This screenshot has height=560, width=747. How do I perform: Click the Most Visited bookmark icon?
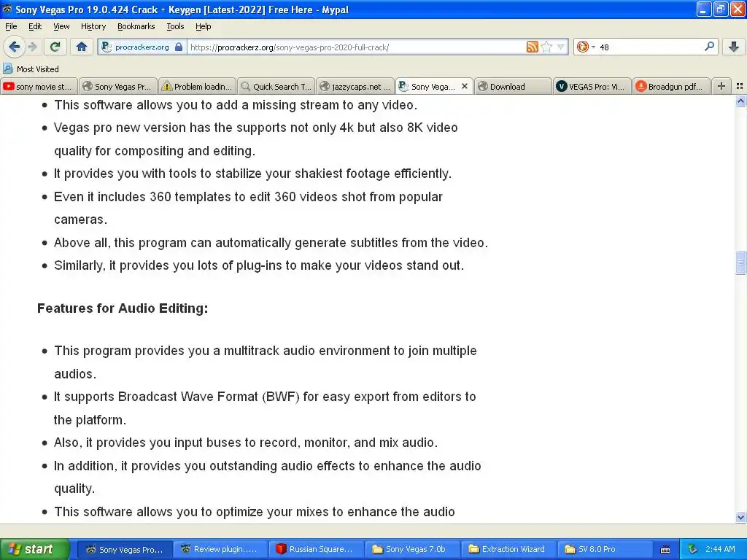[x=7, y=69]
